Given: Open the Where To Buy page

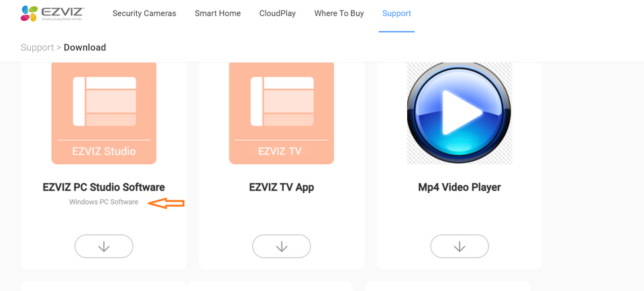Looking at the screenshot, I should [x=339, y=13].
